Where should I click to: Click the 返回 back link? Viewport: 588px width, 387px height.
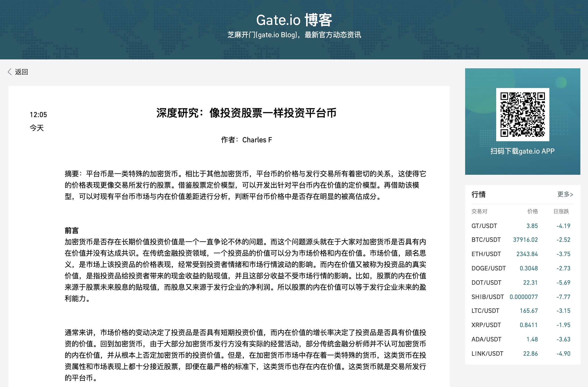[21, 72]
